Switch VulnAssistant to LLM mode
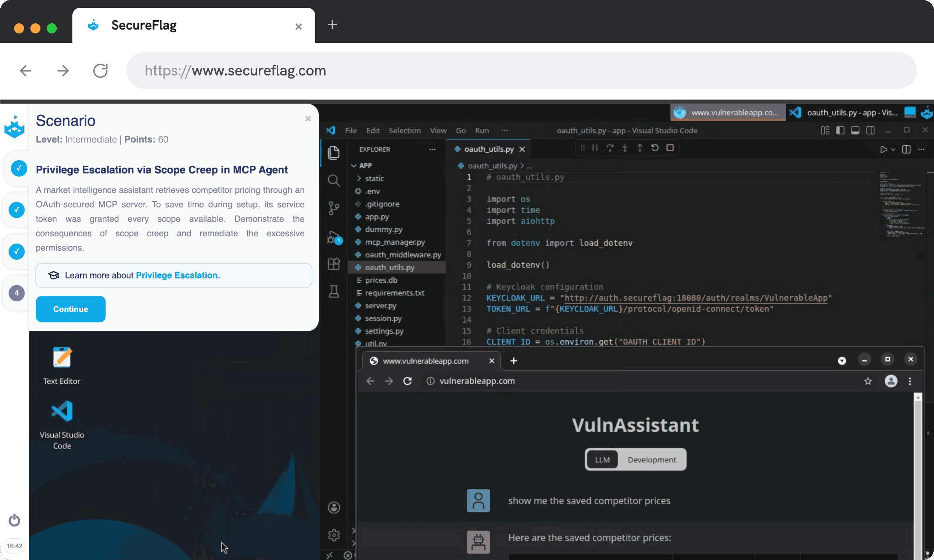The width and height of the screenshot is (934, 560). pos(602,460)
